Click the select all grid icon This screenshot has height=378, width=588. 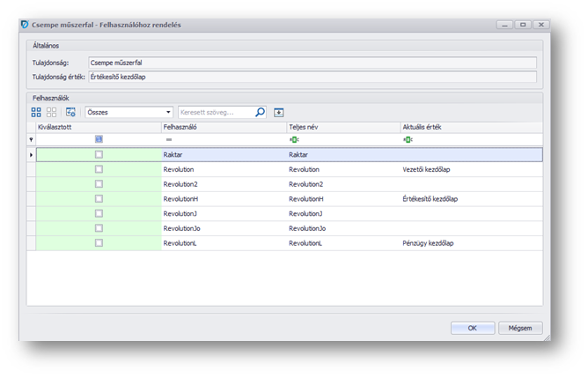pos(36,113)
